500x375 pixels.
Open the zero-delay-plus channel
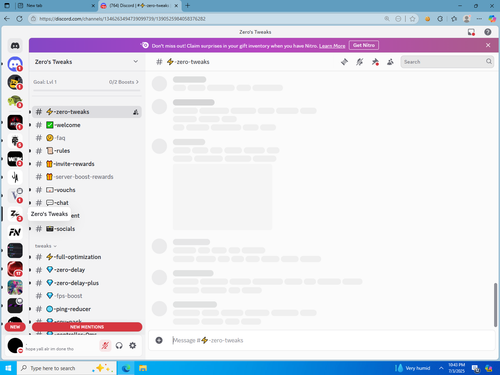[x=87, y=283]
